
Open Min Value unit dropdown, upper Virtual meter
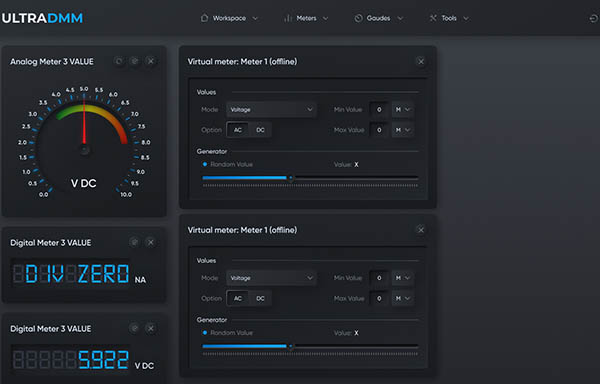click(x=403, y=110)
